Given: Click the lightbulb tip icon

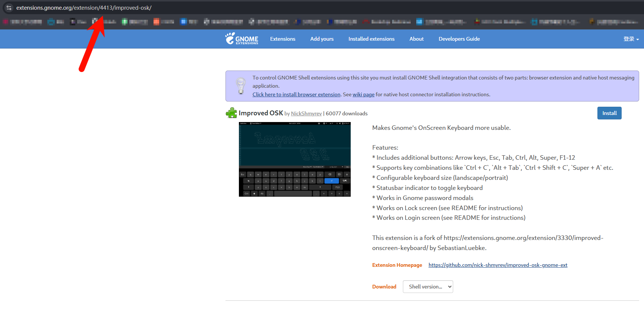Looking at the screenshot, I should [241, 86].
